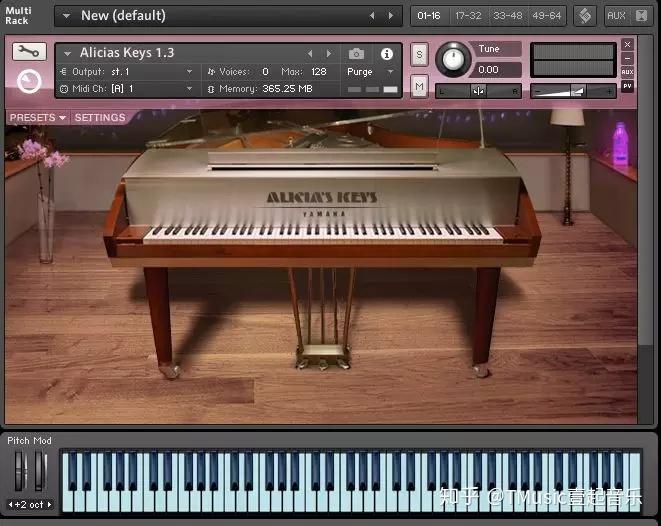Viewport: 661px width, 526px height.
Task: Open Output st. 1 dropdown
Action: (x=189, y=72)
